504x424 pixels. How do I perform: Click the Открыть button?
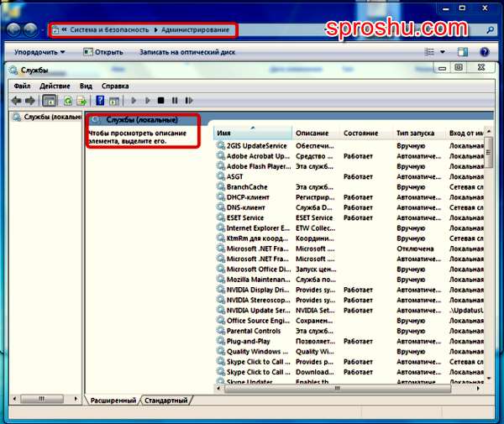(x=103, y=52)
